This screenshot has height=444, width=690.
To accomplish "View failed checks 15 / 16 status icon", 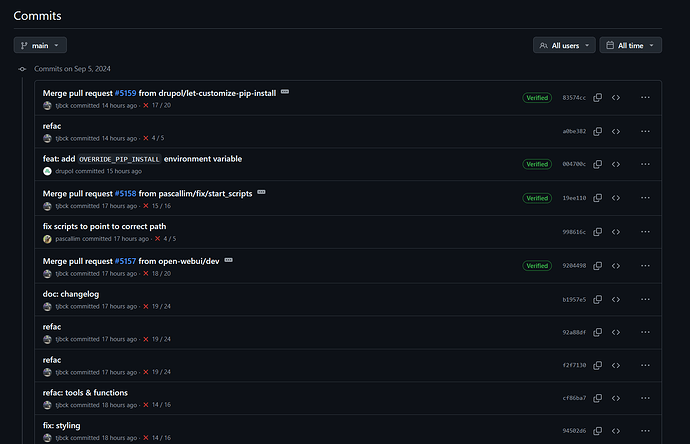I will (146, 206).
